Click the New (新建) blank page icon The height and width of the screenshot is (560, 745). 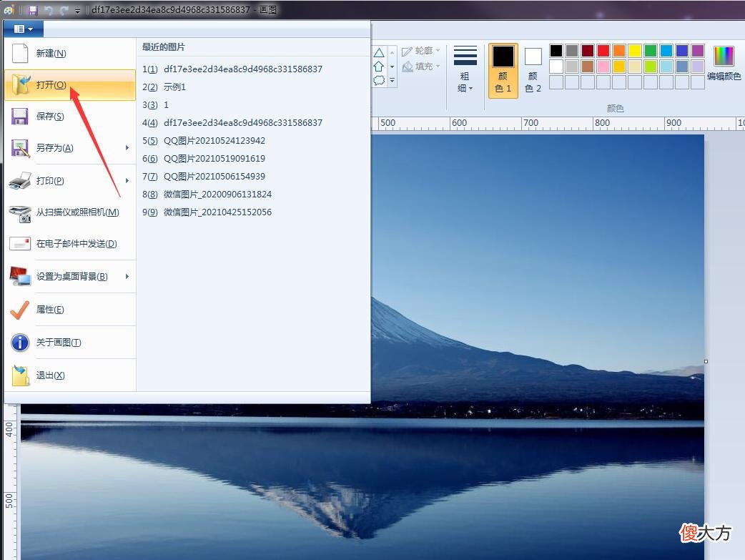pos(19,53)
